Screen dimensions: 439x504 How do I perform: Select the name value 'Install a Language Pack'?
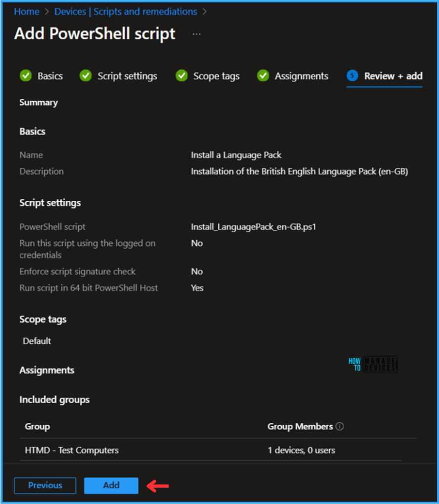[236, 155]
